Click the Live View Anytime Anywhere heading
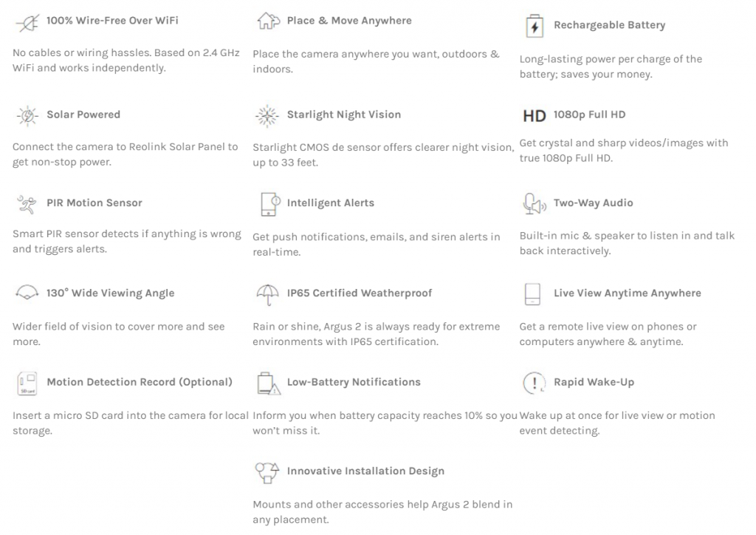The width and height of the screenshot is (756, 535). click(x=628, y=293)
